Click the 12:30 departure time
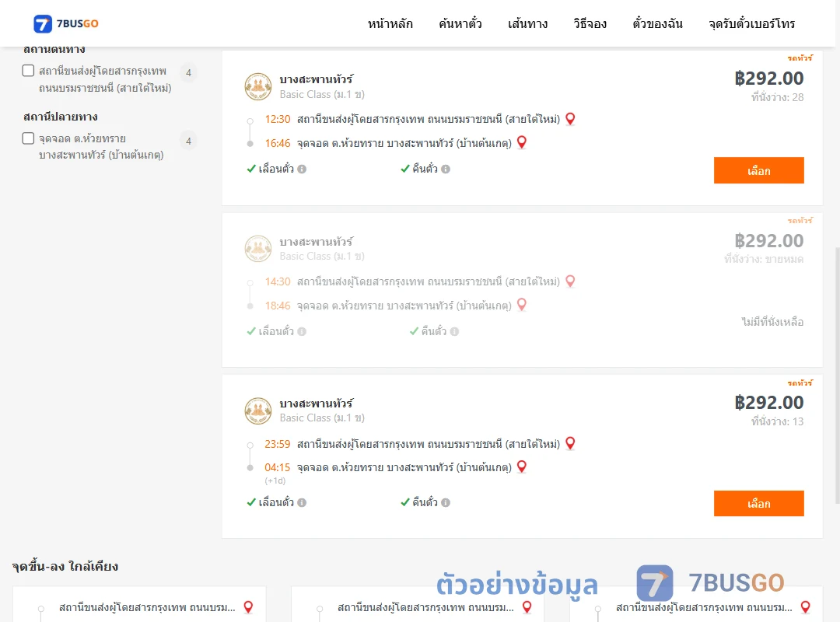The image size is (840, 622). pyautogui.click(x=278, y=119)
